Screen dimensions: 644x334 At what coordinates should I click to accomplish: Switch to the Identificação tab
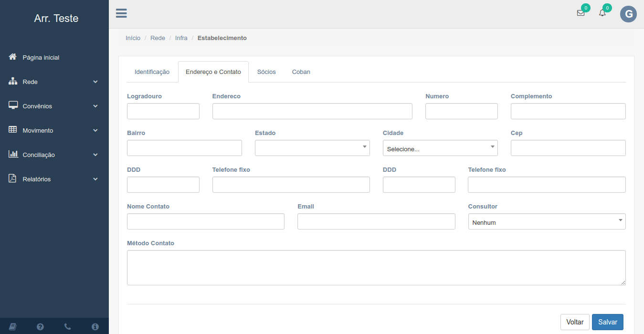click(x=152, y=72)
